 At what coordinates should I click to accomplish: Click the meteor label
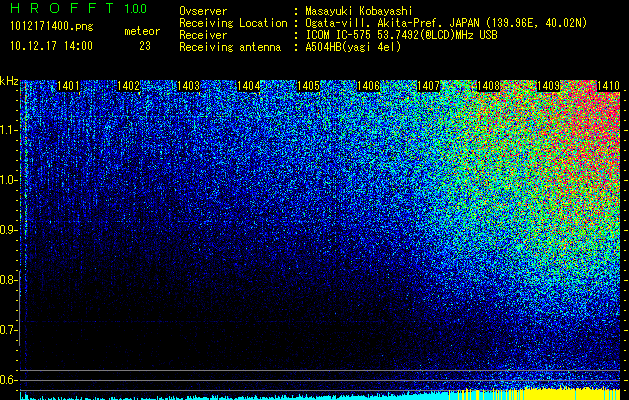pos(142,31)
